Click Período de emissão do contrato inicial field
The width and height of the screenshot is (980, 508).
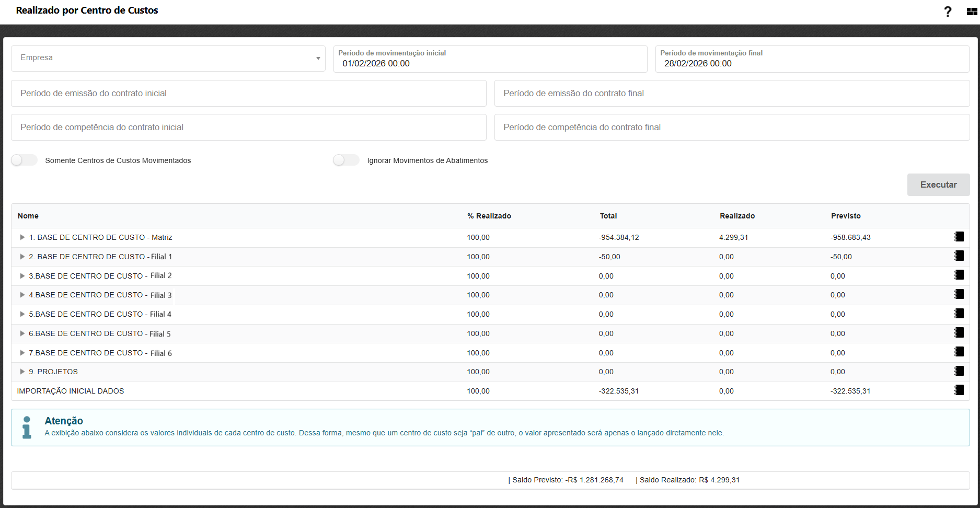tap(249, 93)
